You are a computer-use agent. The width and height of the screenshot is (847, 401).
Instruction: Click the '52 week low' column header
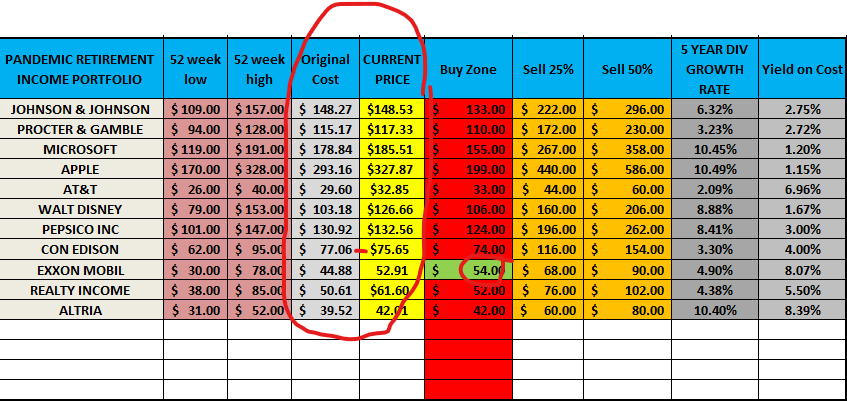[x=196, y=69]
